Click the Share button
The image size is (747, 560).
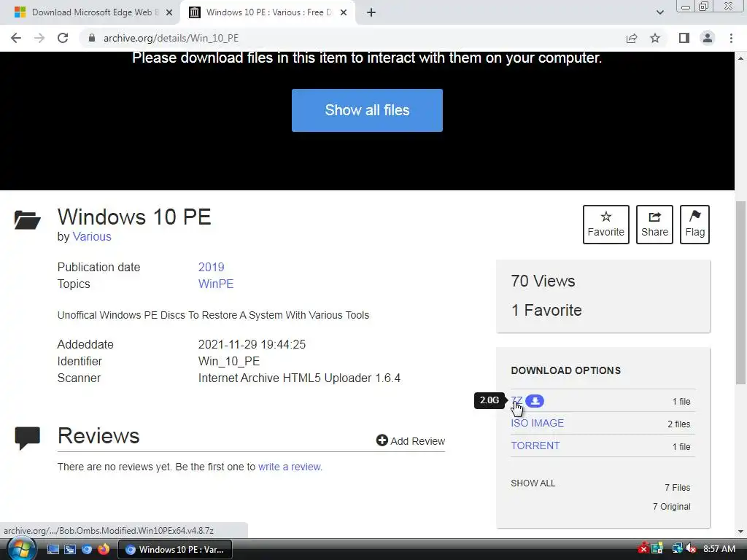point(654,225)
